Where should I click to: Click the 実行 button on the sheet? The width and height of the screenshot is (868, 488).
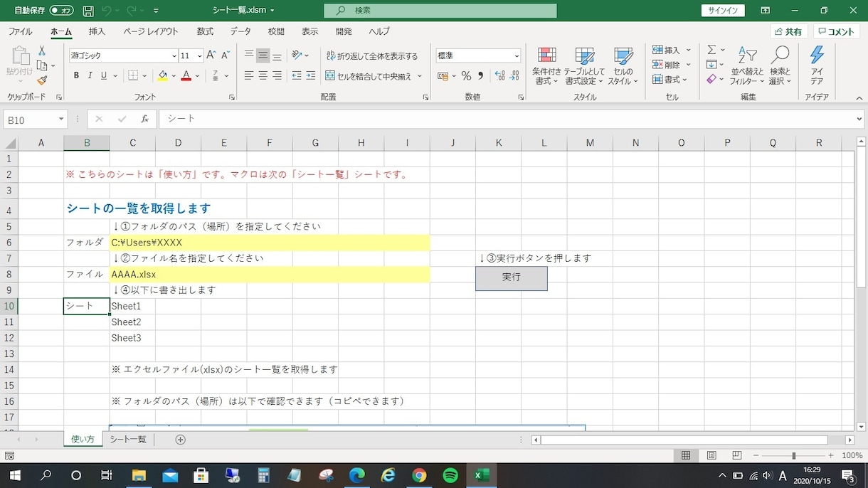pos(512,278)
